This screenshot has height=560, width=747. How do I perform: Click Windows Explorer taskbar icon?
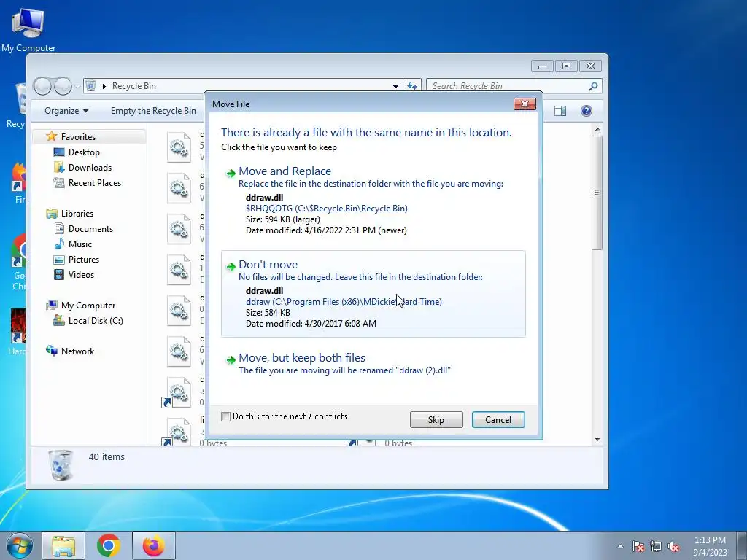pos(63,545)
